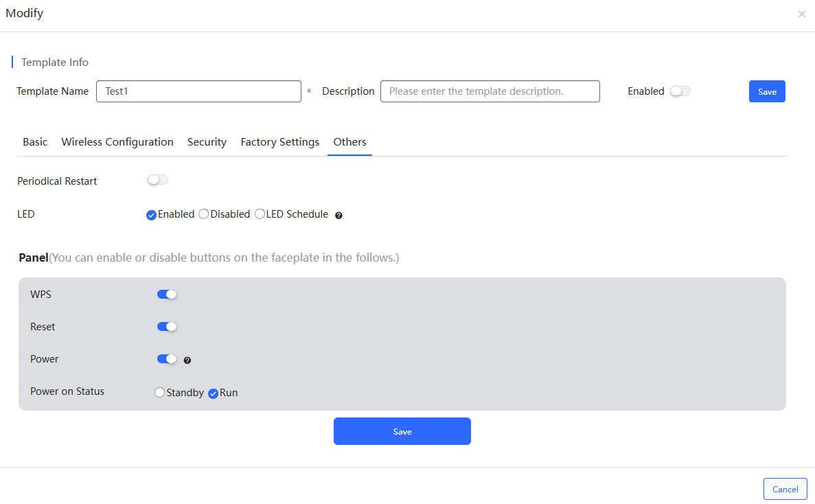The height and width of the screenshot is (504, 815).
Task: Toggle the Power panel switch
Action: click(167, 359)
